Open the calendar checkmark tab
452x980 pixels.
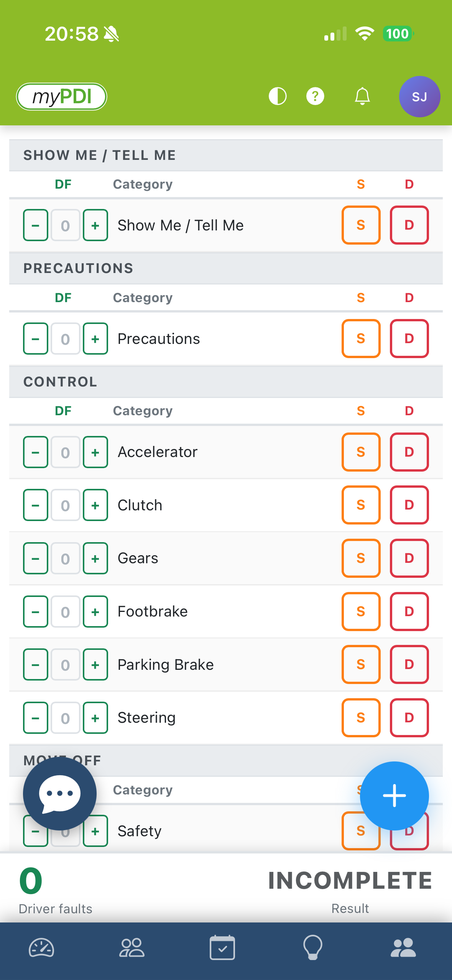[222, 948]
